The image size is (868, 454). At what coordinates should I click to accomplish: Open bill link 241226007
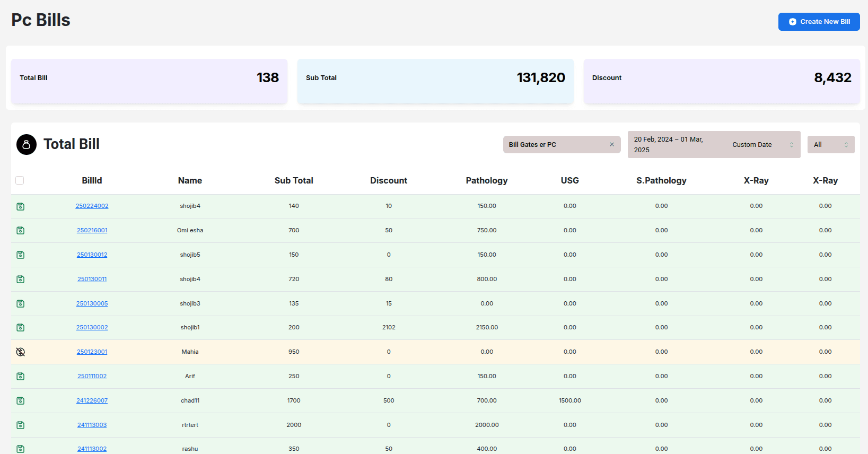pos(92,400)
